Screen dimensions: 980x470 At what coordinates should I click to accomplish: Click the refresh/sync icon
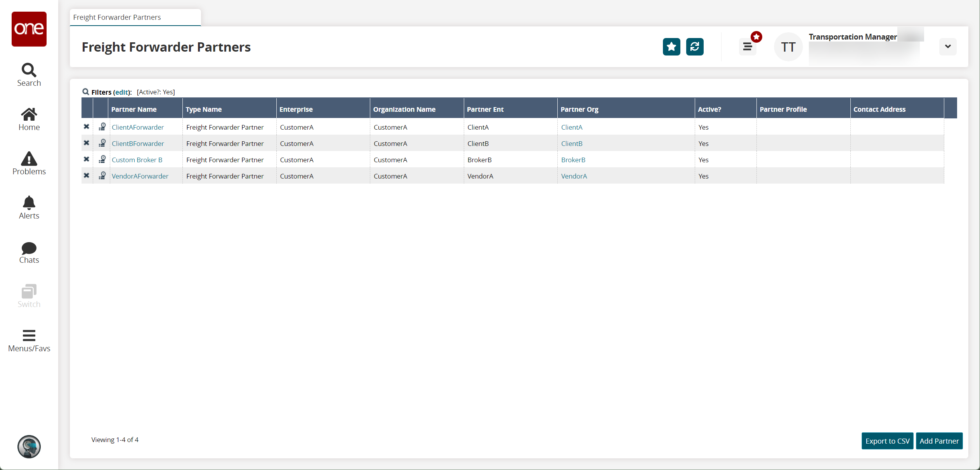[695, 47]
